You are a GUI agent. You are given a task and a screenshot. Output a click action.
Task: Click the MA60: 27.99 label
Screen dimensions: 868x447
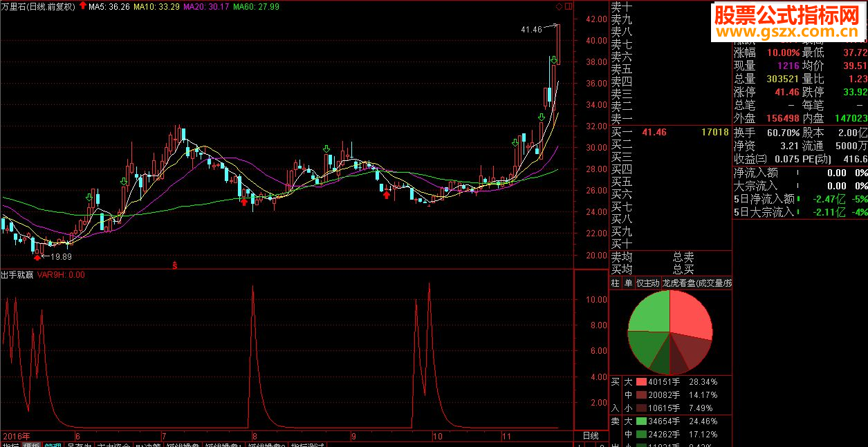[x=256, y=6]
